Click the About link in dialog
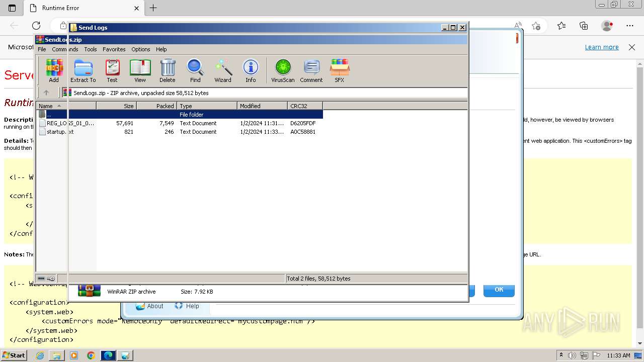This screenshot has height=362, width=644. click(x=150, y=306)
